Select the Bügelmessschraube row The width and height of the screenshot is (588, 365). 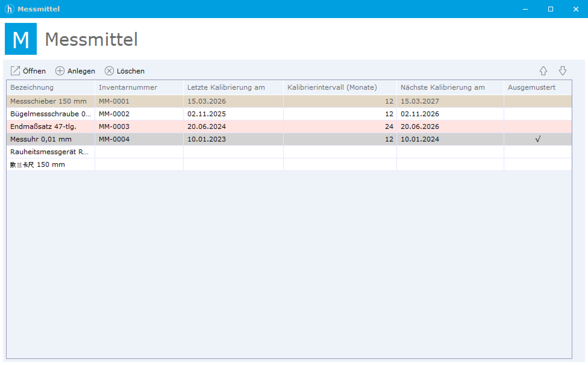289,114
